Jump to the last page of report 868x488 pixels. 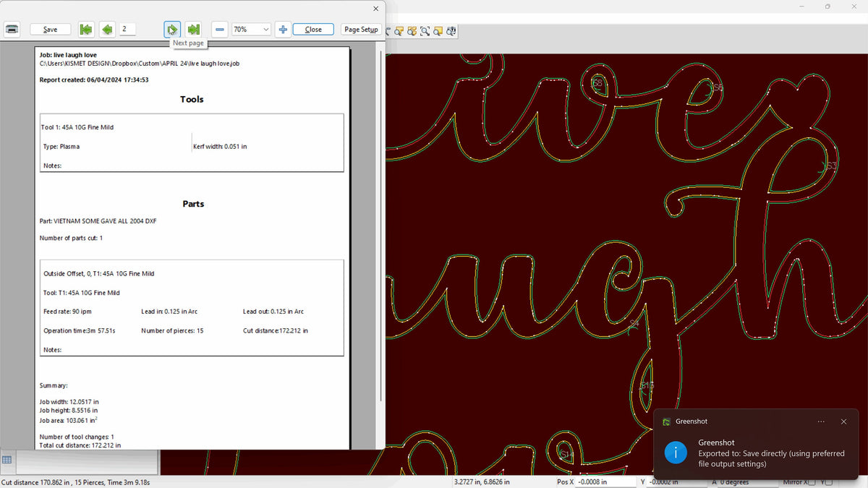click(193, 30)
